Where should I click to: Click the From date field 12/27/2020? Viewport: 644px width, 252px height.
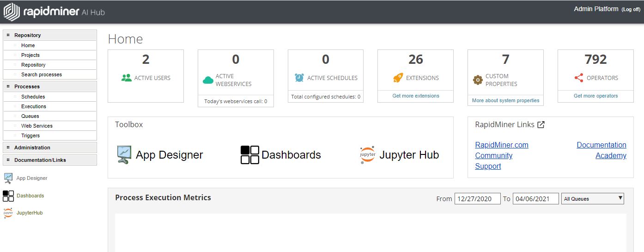(x=478, y=198)
